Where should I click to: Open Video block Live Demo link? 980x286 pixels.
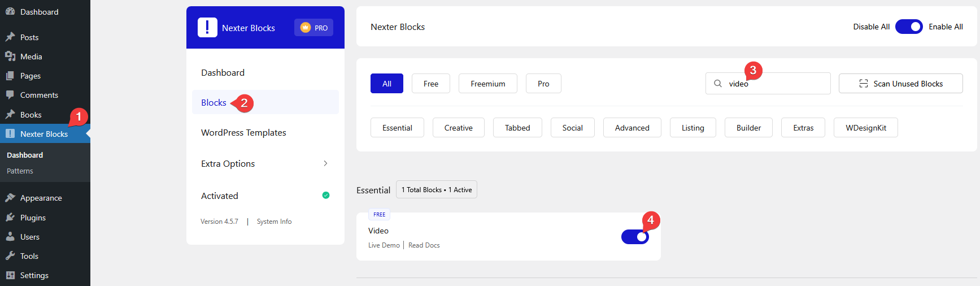click(384, 245)
